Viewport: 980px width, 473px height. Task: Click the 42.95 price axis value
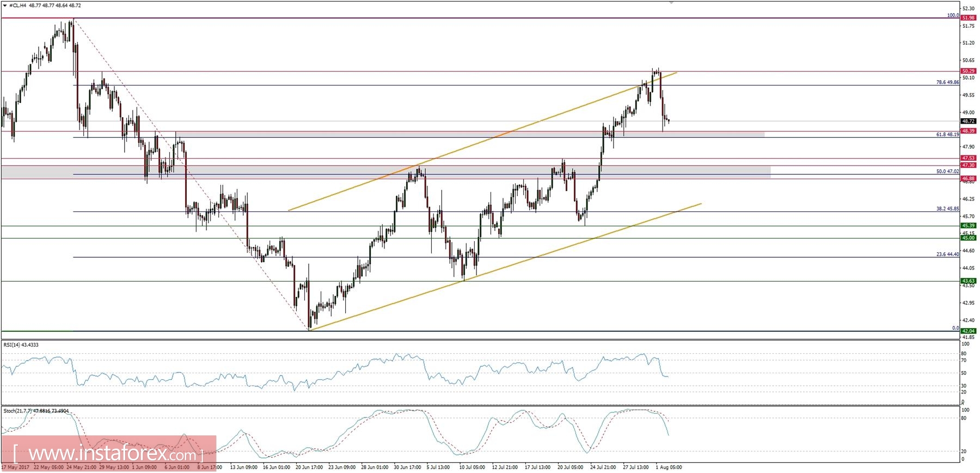point(969,302)
